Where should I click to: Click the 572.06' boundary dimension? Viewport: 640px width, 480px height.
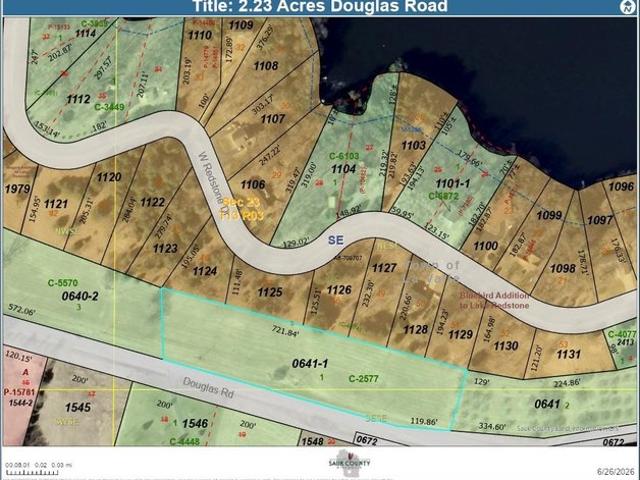point(22,311)
